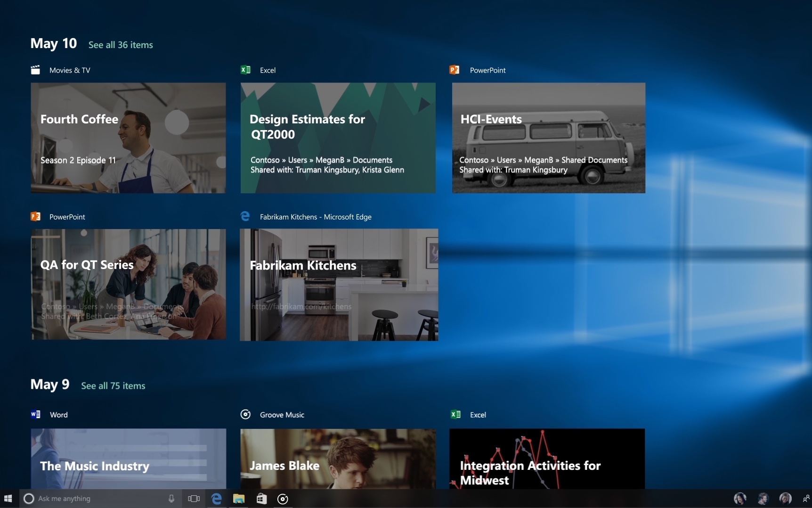Open QA for QT Series card
The image size is (812, 508).
128,284
